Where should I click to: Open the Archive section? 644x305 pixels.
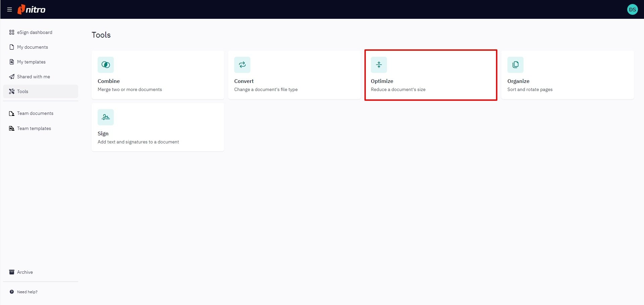[25, 272]
